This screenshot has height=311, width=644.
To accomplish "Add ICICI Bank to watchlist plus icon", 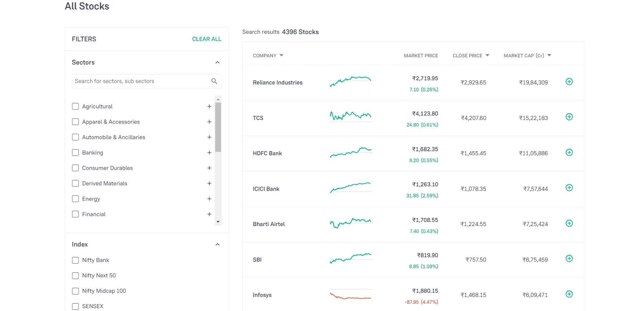I will pos(569,188).
